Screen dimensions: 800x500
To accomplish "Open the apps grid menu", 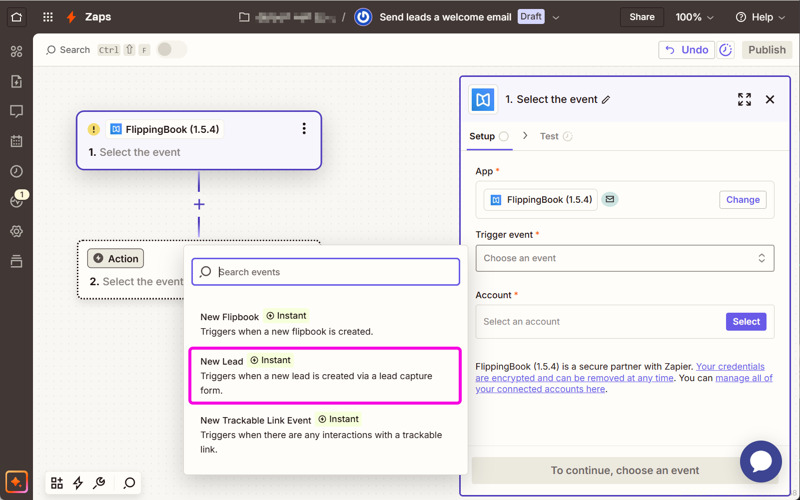I will point(48,17).
